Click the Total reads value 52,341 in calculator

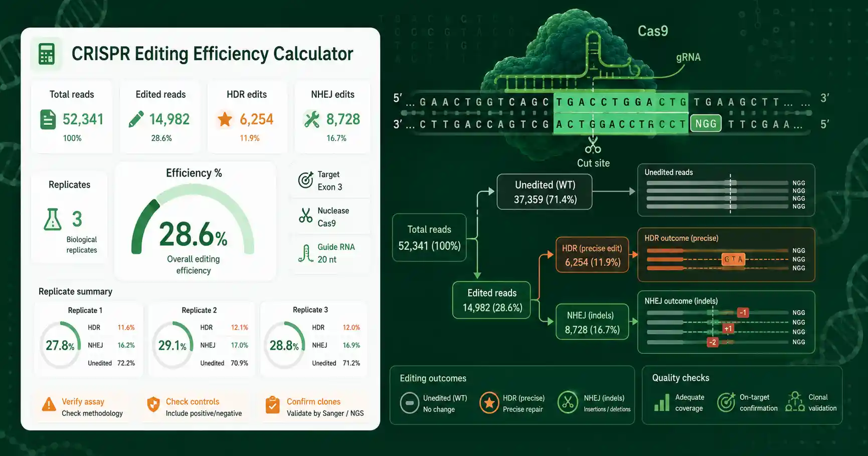83,119
